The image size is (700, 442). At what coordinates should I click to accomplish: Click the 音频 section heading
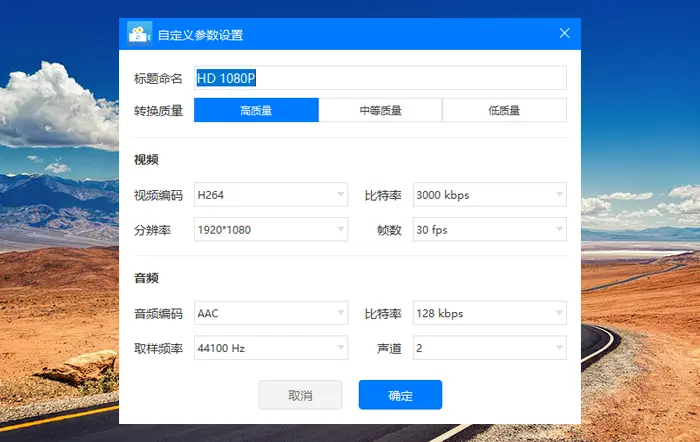coord(146,278)
